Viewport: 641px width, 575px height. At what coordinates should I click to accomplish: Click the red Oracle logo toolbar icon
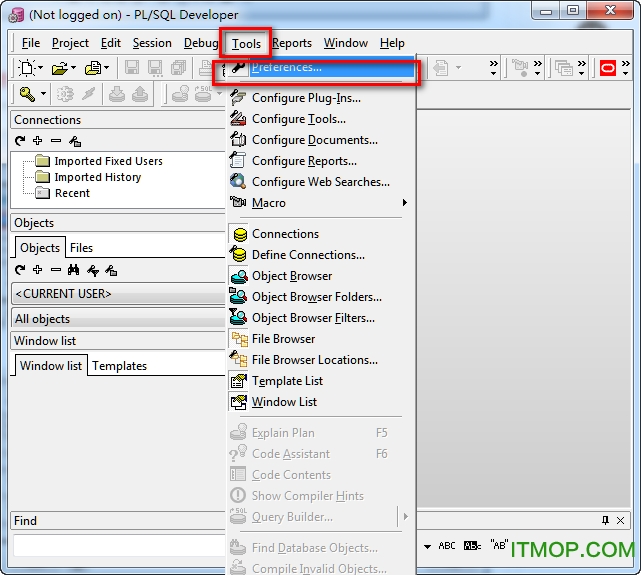tap(607, 68)
